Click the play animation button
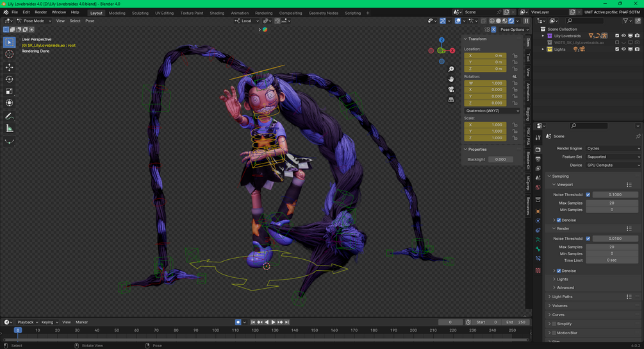Image resolution: width=644 pixels, height=349 pixels. coord(273,322)
